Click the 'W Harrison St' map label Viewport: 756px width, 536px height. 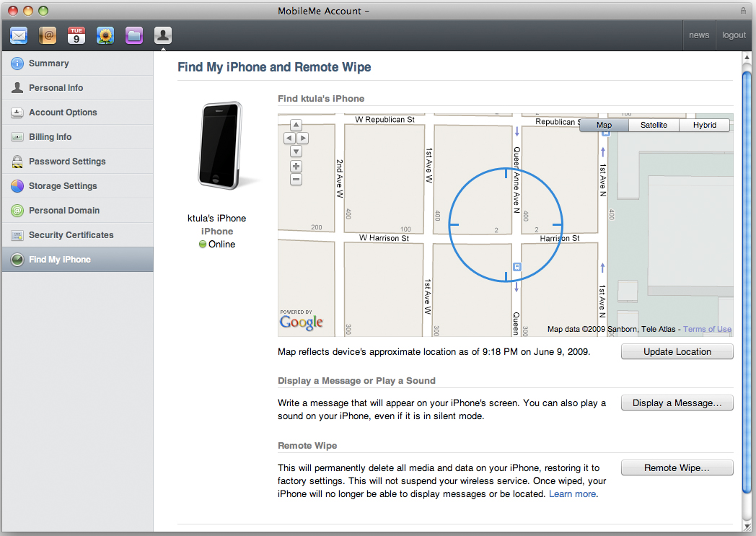pos(384,238)
